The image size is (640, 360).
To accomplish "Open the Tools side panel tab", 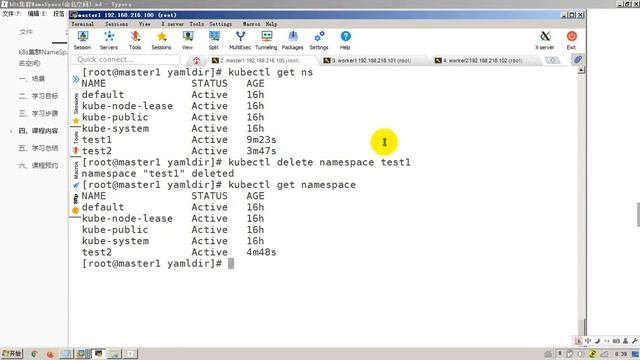I will (x=76, y=142).
